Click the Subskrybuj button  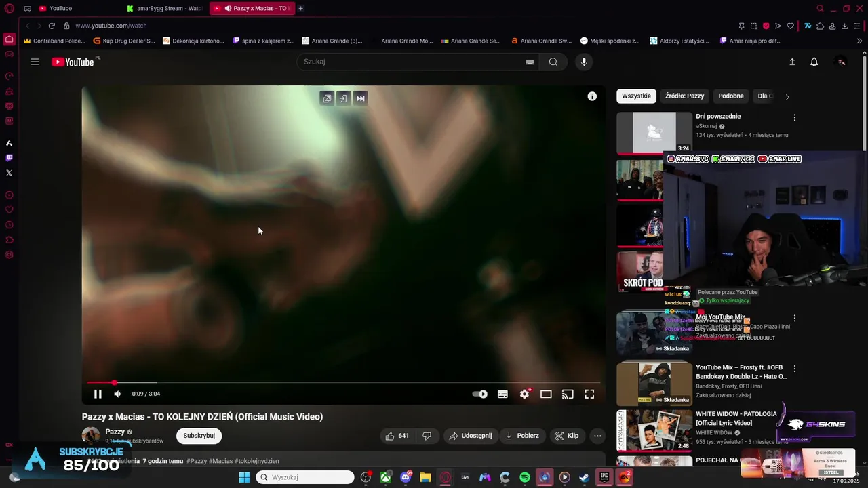click(199, 436)
